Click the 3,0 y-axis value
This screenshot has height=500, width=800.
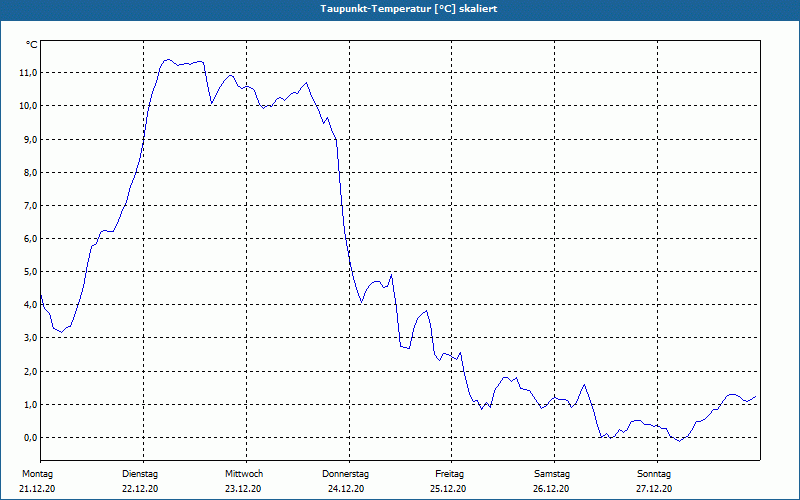point(30,338)
